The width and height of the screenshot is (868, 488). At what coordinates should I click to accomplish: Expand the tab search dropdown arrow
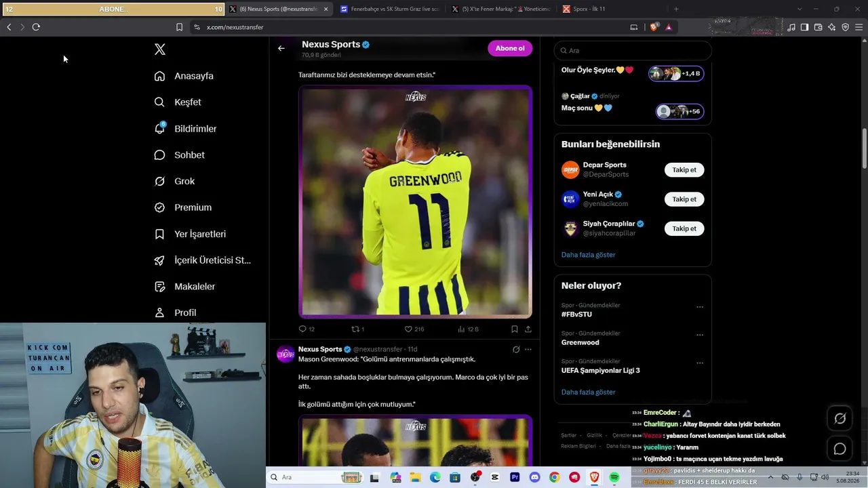[x=800, y=9]
